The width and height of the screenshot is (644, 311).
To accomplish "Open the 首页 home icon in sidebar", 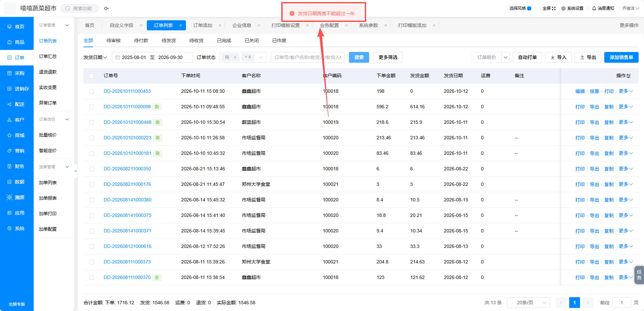I will [9, 27].
